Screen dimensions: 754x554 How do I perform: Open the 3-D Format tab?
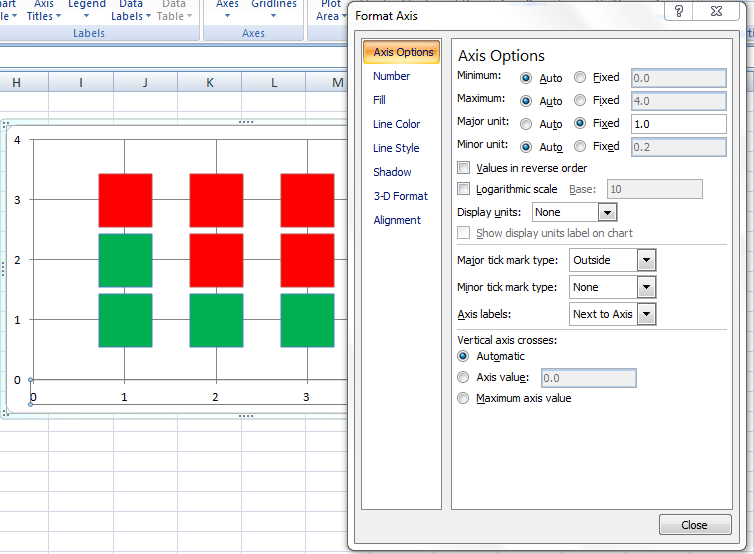tap(400, 196)
